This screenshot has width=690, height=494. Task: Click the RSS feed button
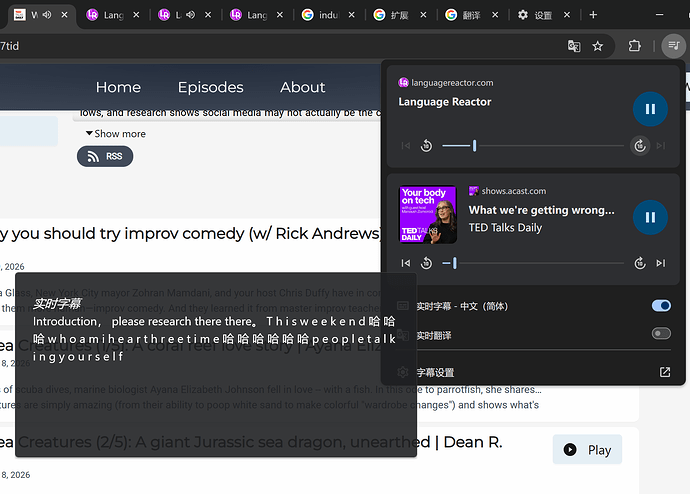tap(105, 157)
